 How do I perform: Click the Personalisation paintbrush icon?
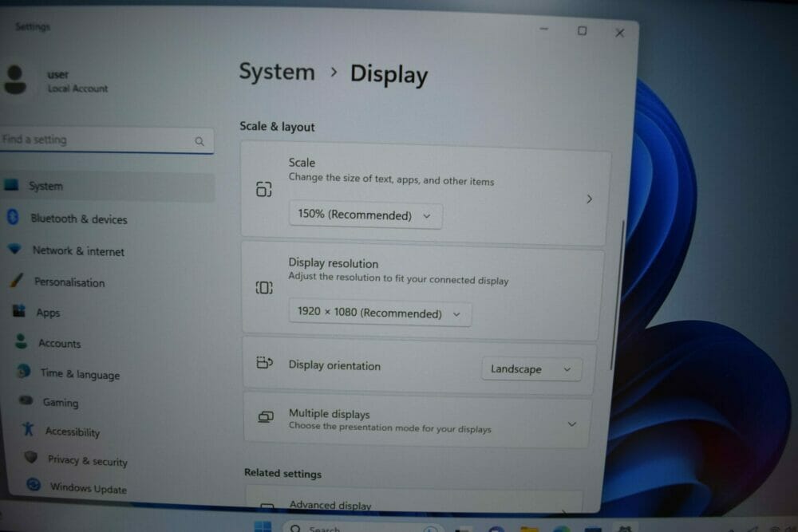tap(17, 280)
